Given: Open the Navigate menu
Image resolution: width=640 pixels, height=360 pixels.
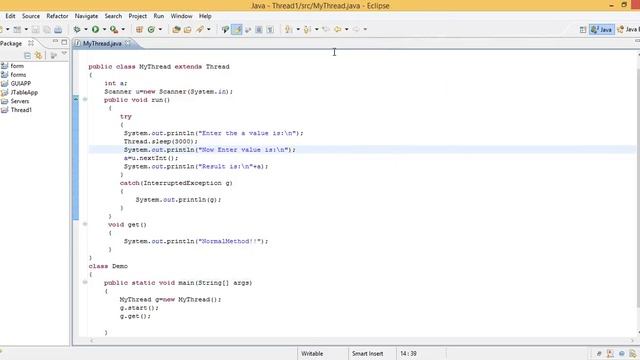Looking at the screenshot, I should click(86, 16).
